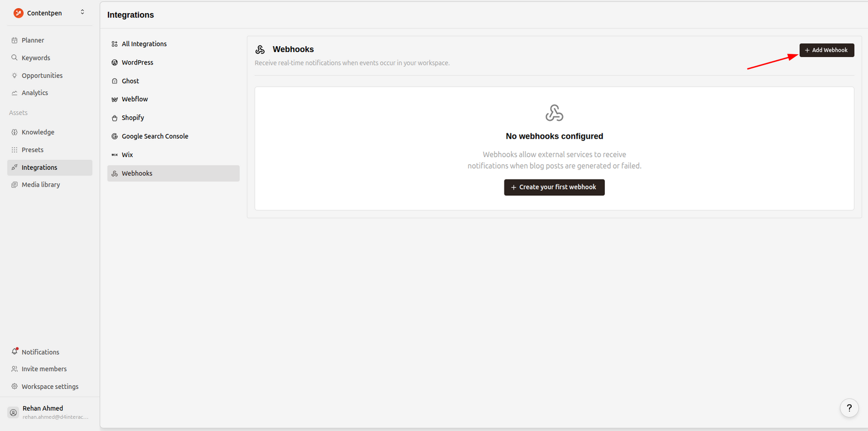Click Create your first webhook
This screenshot has width=868, height=431.
[554, 187]
